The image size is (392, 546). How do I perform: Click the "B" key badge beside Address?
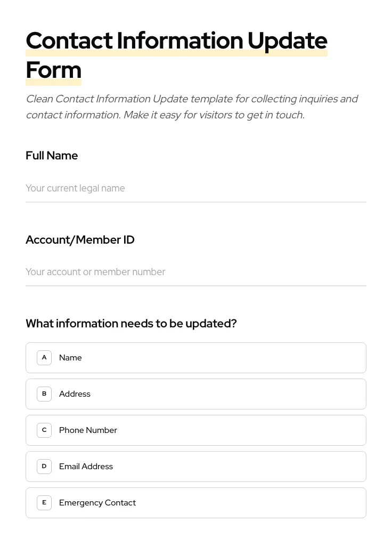[x=44, y=394]
